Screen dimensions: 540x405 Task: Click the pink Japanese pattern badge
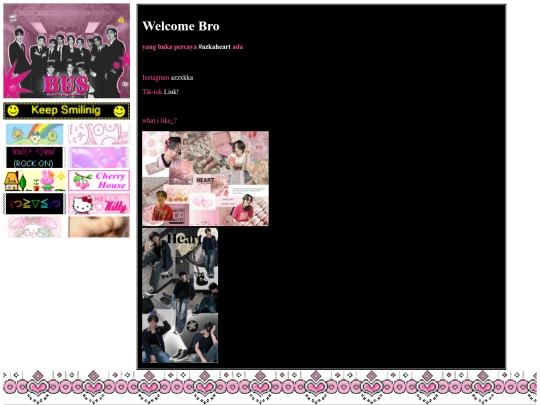tap(99, 134)
